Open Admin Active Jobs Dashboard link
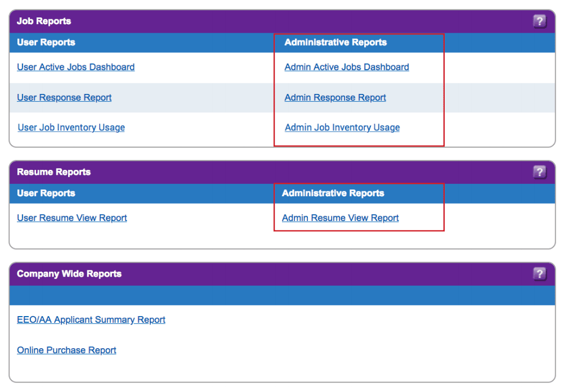The height and width of the screenshot is (392, 568). point(347,67)
